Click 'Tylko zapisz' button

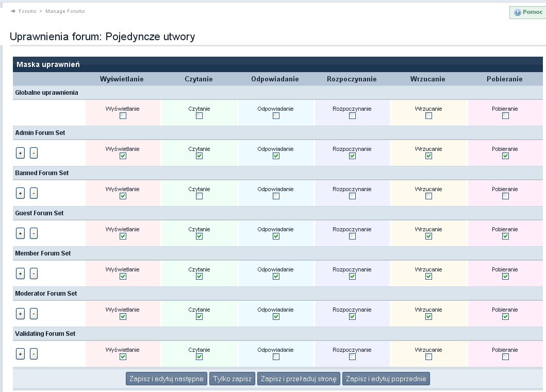tap(232, 379)
